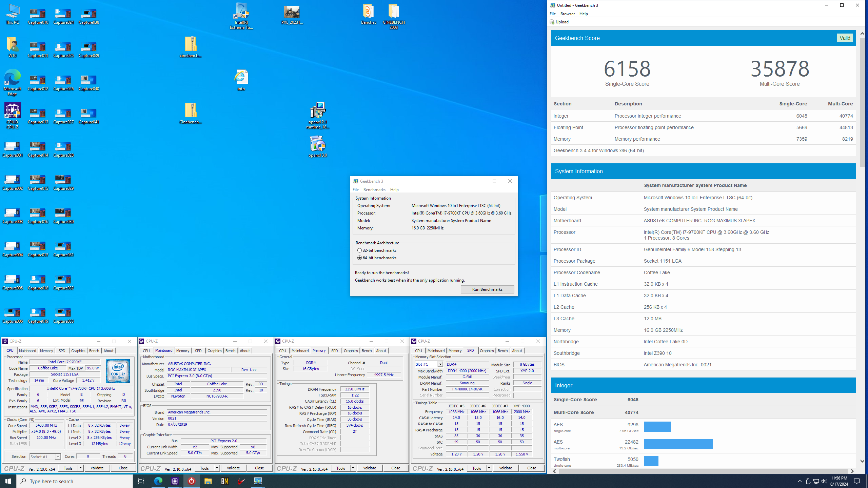This screenshot has height=488, width=868.
Task: Click Tools button in CPU-Z Memory window
Action: (x=341, y=468)
